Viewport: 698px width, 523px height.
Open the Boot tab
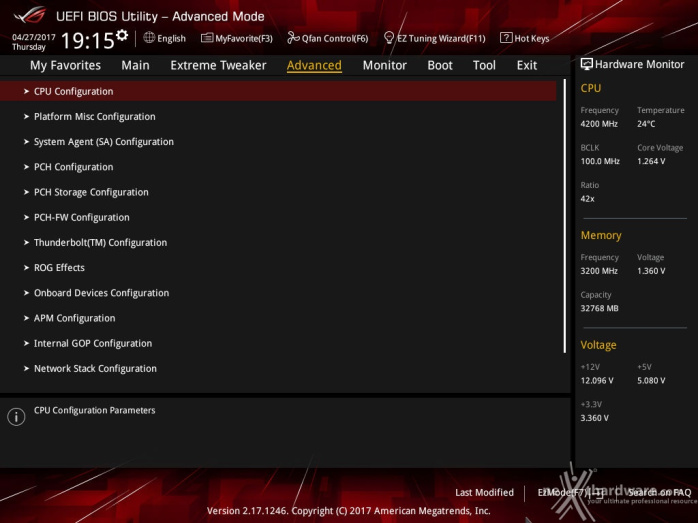(440, 65)
